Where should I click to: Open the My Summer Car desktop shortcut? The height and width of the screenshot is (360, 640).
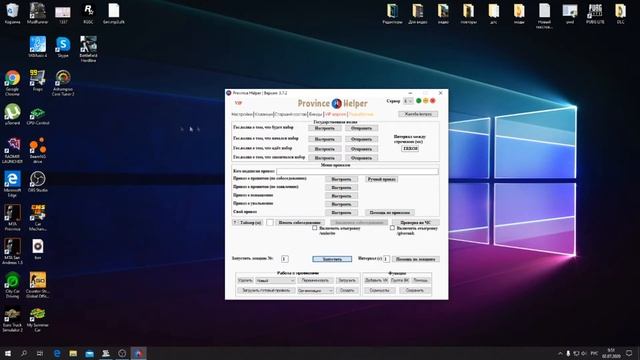[x=38, y=319]
